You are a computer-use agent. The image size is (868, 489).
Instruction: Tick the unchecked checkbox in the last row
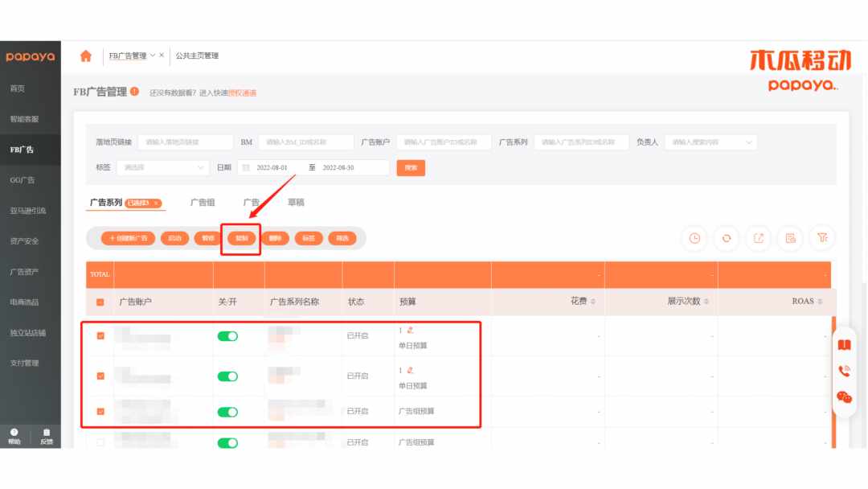pyautogui.click(x=100, y=442)
